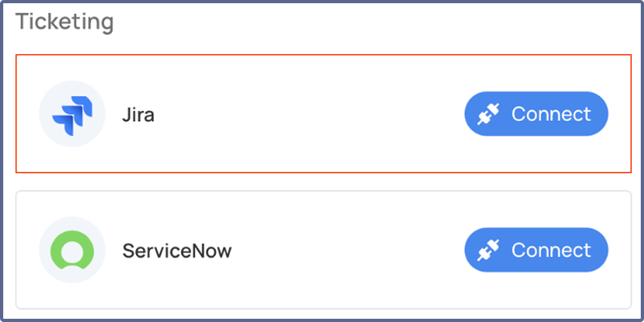644x322 pixels.
Task: Select the ServiceNow name label
Action: pos(176,251)
